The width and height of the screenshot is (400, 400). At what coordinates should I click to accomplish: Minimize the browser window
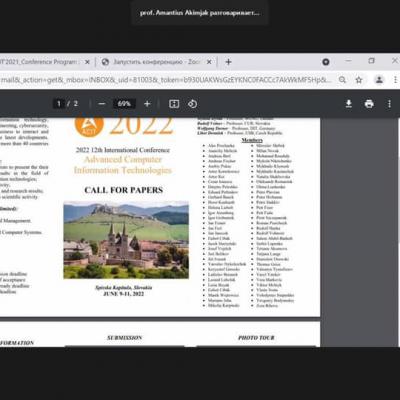[349, 61]
